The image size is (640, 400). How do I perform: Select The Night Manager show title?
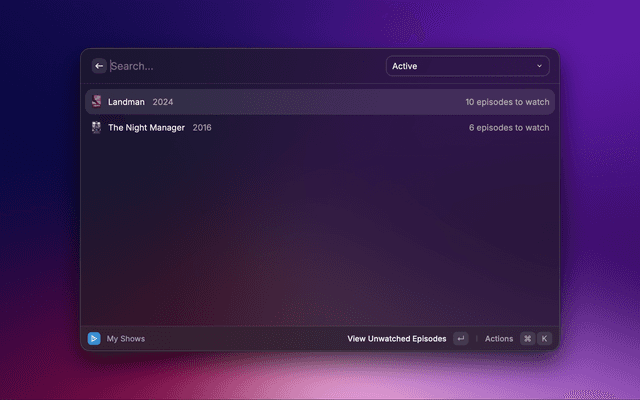point(146,128)
